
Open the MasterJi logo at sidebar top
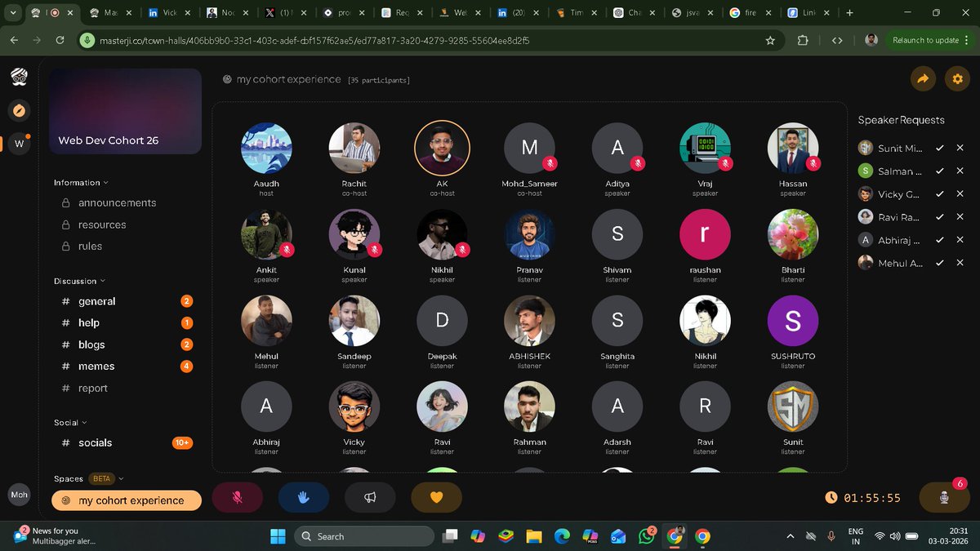tap(20, 77)
